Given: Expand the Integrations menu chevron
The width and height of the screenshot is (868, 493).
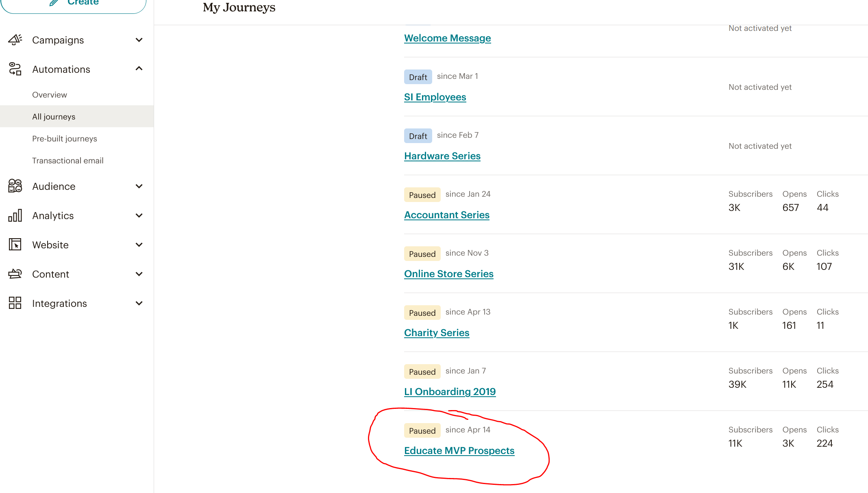Looking at the screenshot, I should pos(139,303).
